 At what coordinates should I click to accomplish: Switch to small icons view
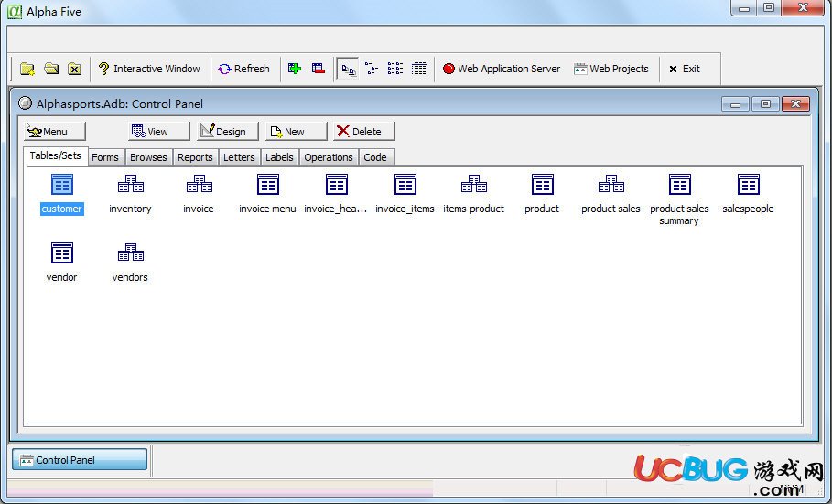click(372, 69)
